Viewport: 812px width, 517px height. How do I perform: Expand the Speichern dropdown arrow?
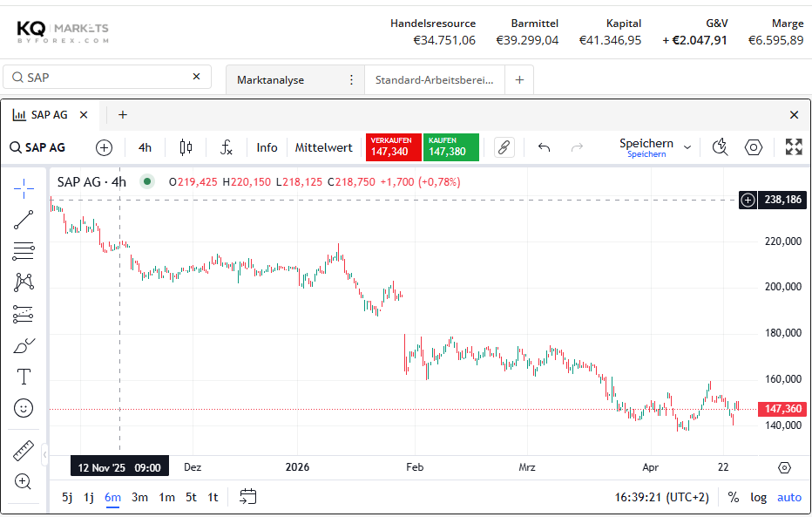pyautogui.click(x=687, y=147)
